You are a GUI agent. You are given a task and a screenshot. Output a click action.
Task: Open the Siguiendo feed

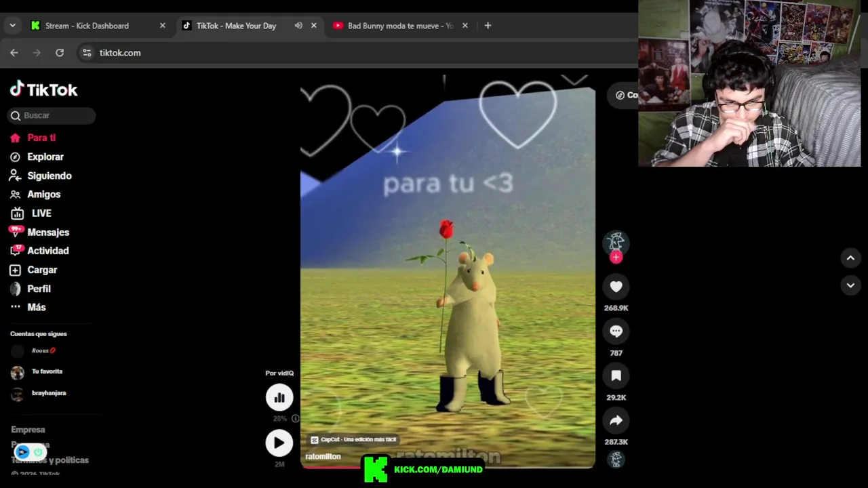point(50,176)
